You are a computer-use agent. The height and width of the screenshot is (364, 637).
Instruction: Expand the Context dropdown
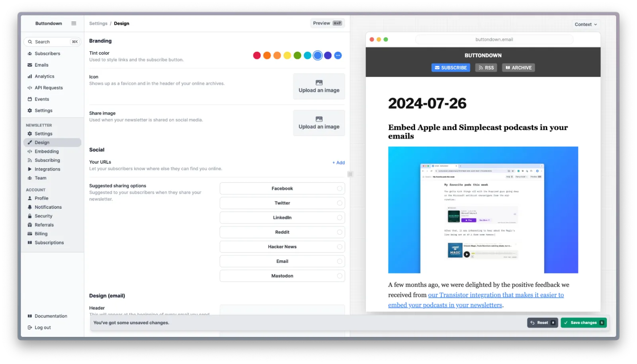[585, 24]
